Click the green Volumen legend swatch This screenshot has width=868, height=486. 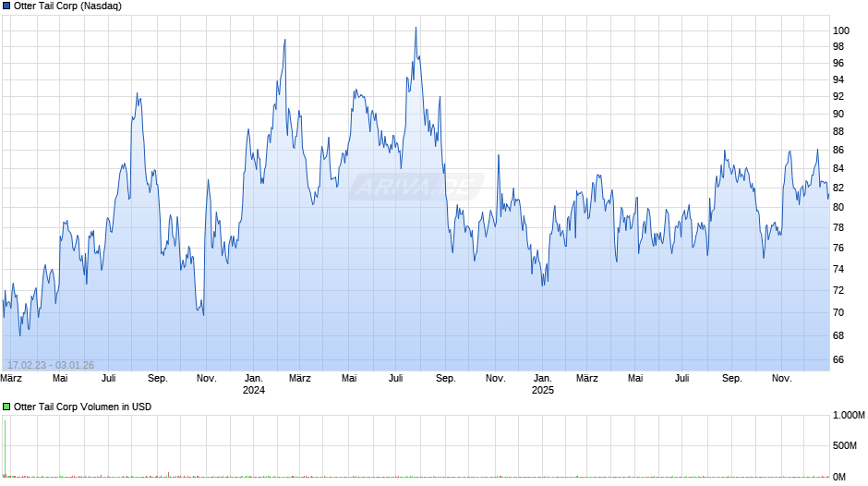6,407
